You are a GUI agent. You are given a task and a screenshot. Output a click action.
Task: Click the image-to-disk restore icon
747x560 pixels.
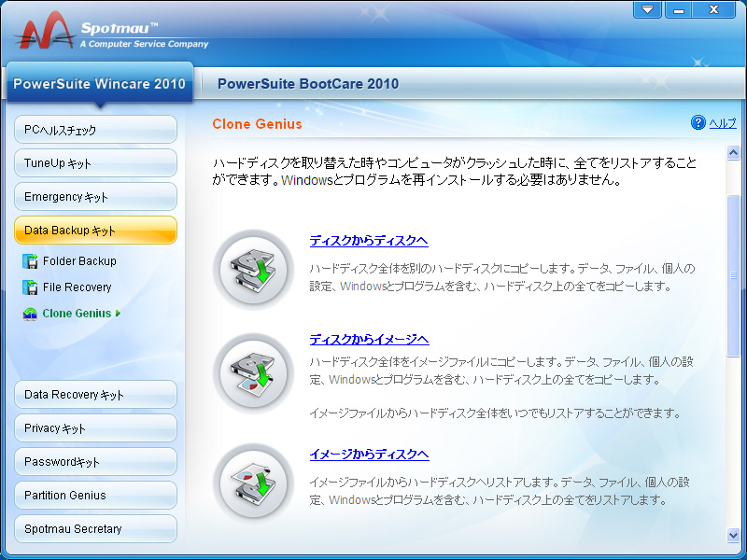pyautogui.click(x=253, y=483)
